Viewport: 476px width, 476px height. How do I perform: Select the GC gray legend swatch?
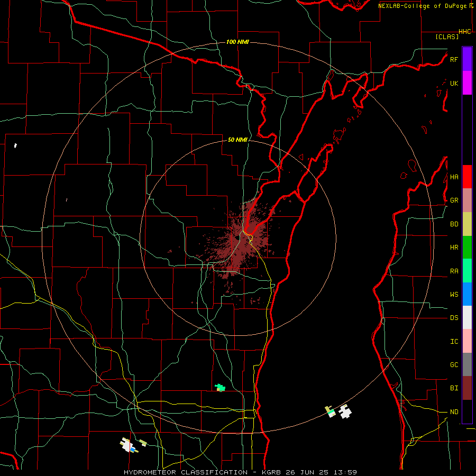(467, 364)
